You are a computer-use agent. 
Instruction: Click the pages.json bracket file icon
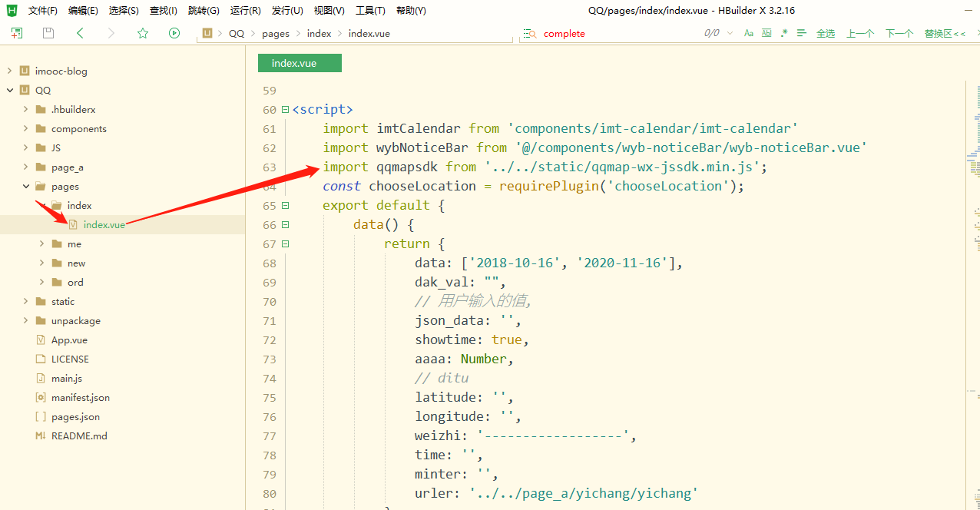pyautogui.click(x=41, y=416)
